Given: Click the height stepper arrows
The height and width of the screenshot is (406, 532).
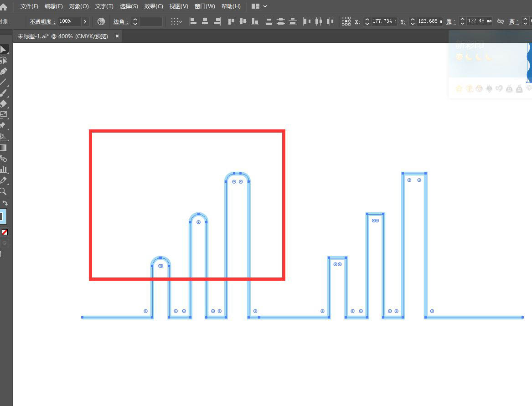Looking at the screenshot, I should 526,21.
